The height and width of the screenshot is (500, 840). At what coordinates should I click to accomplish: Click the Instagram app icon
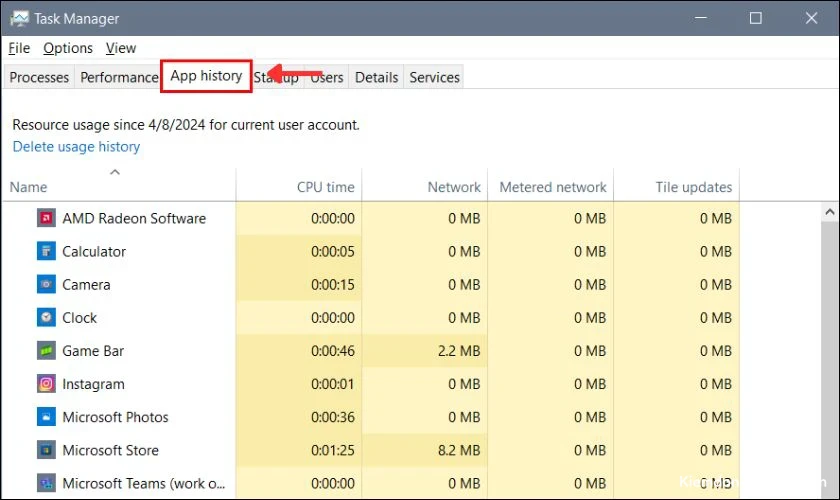coord(46,384)
